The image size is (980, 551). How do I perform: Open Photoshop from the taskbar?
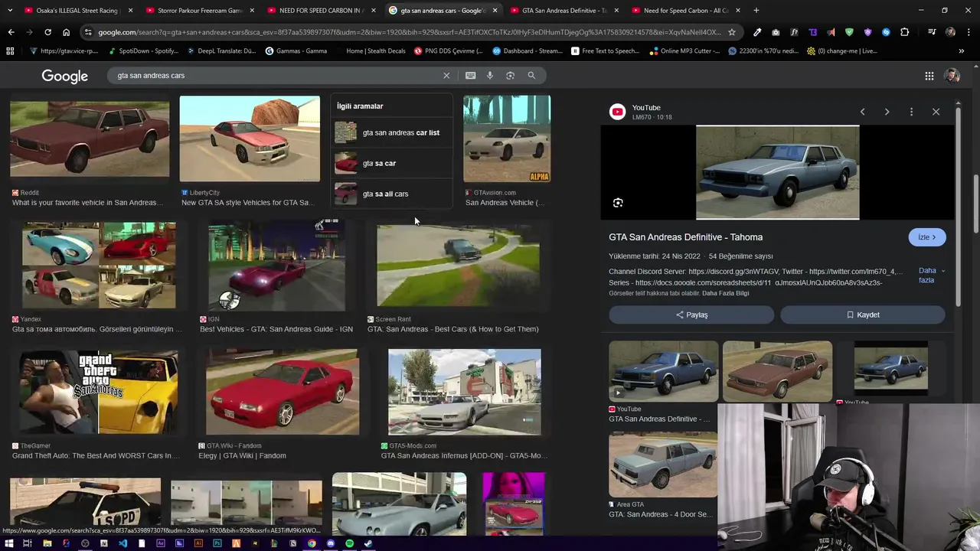(217, 543)
